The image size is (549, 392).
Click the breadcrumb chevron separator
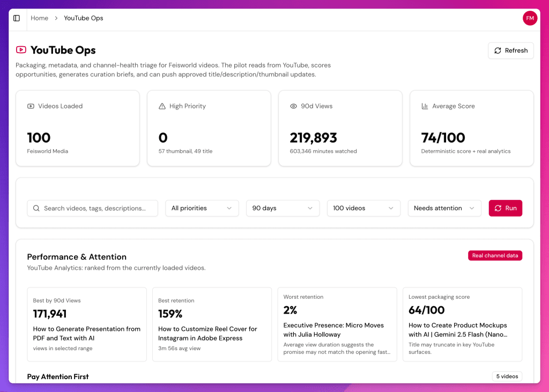56,18
